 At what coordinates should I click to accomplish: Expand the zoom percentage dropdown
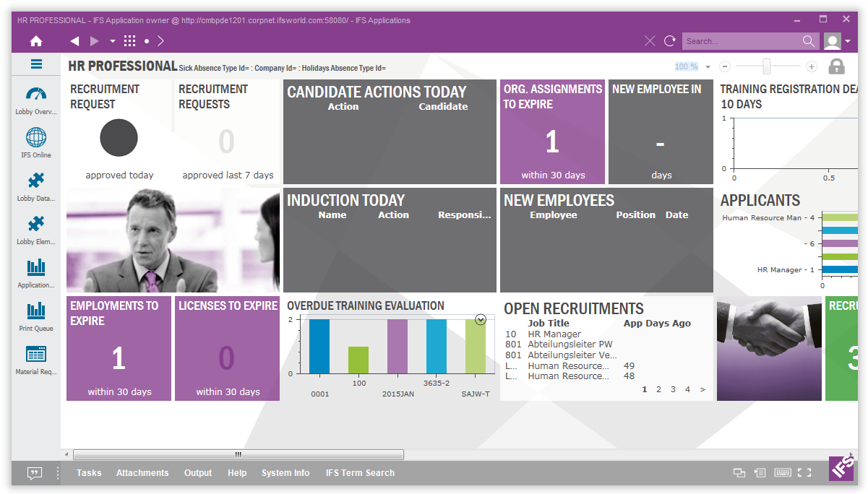coord(708,67)
